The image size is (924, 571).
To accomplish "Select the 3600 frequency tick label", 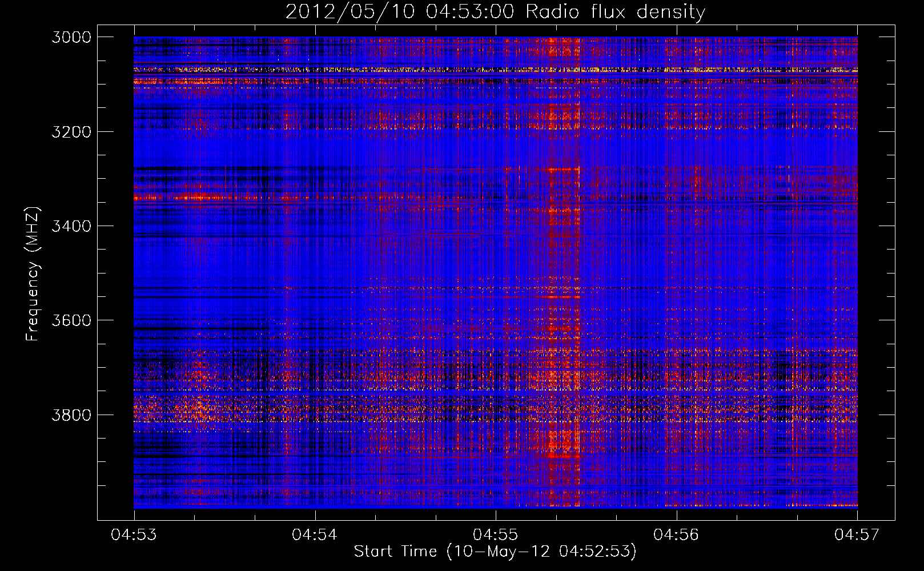I will (x=71, y=320).
